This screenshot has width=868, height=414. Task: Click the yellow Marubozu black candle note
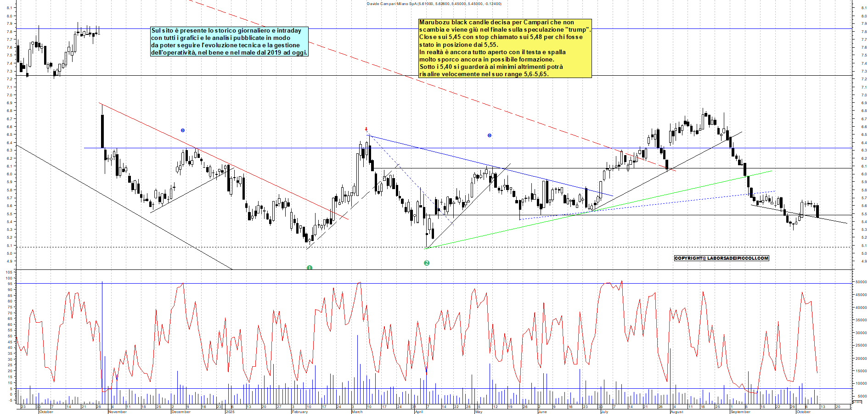pyautogui.click(x=505, y=48)
